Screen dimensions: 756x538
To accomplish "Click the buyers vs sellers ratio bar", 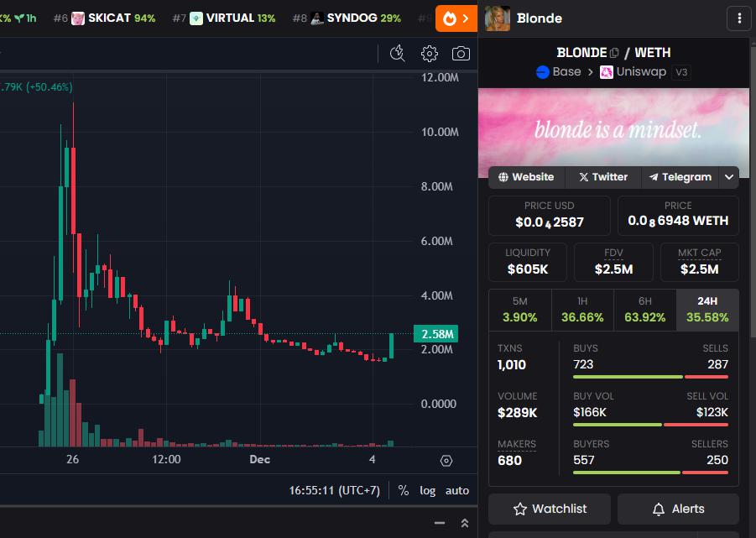I will [650, 473].
